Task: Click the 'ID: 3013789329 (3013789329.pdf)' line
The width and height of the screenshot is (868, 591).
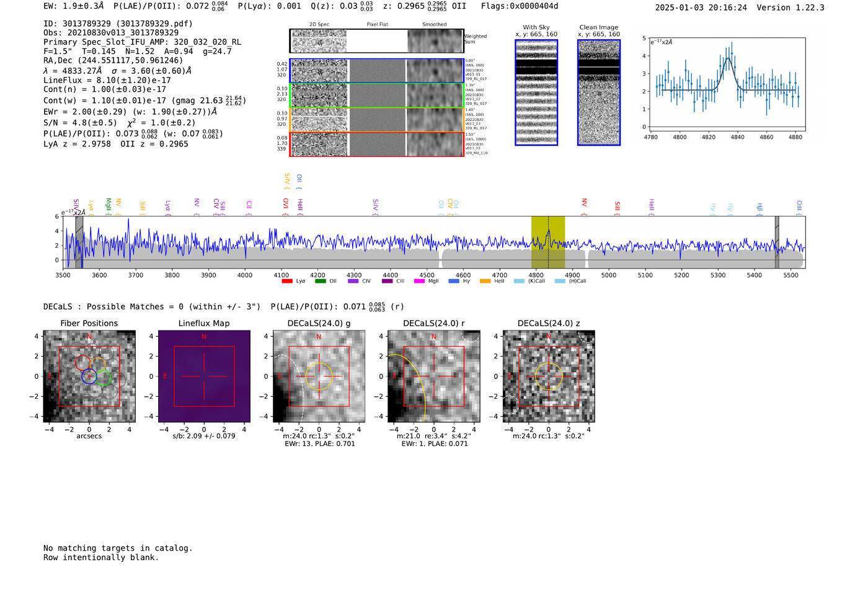Action: click(x=118, y=24)
